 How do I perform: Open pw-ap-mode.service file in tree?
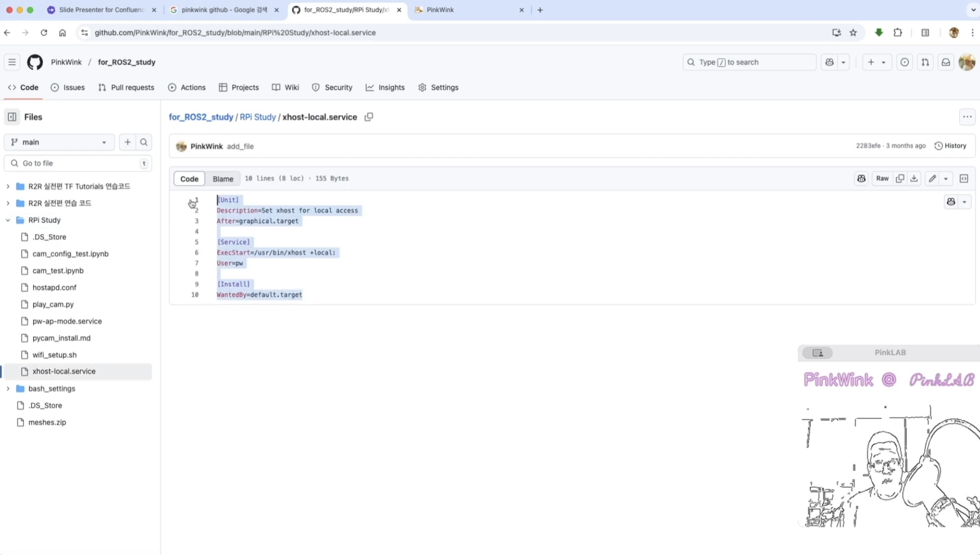[67, 321]
